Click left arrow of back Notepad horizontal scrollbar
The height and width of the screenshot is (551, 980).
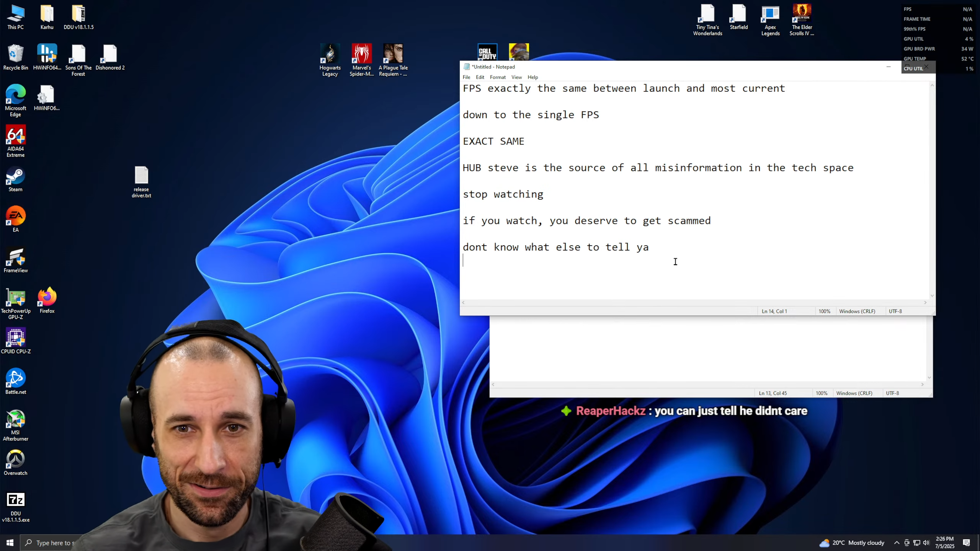click(493, 384)
